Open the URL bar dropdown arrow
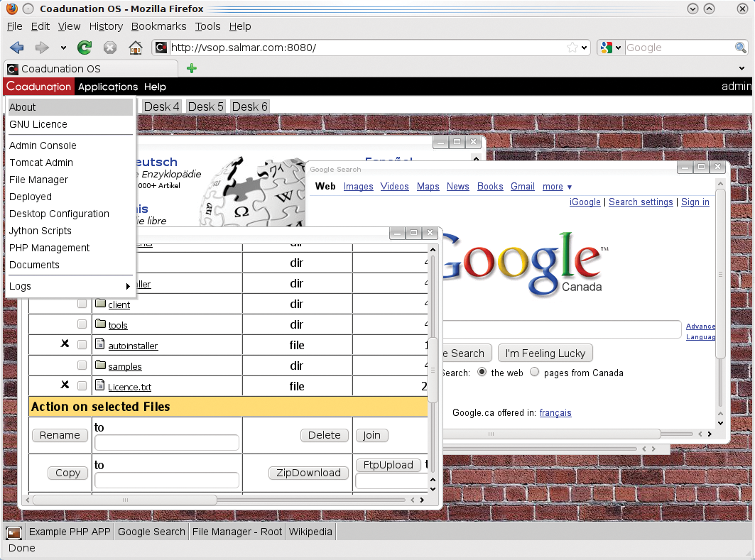 (x=584, y=48)
